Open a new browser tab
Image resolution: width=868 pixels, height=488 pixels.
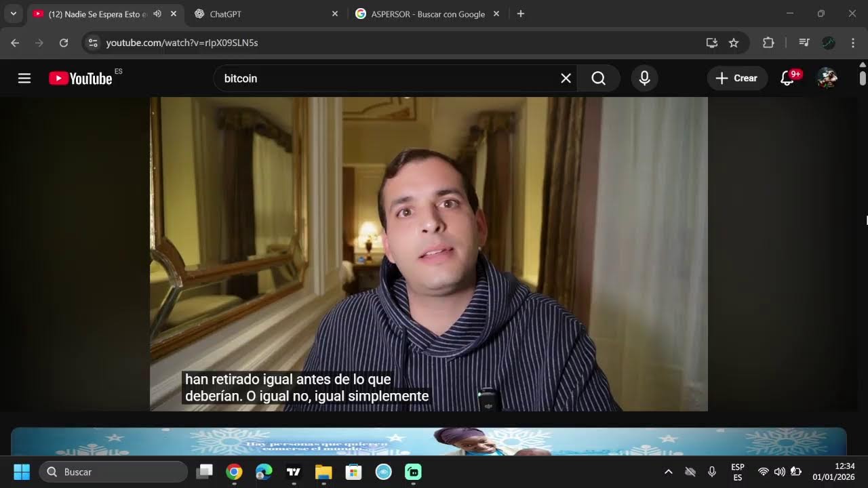[520, 14]
